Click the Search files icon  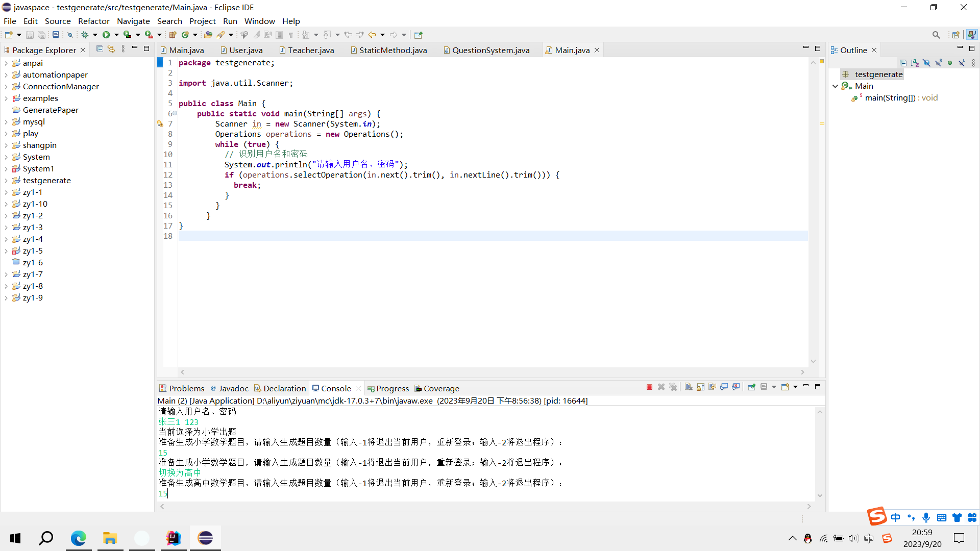[936, 34]
